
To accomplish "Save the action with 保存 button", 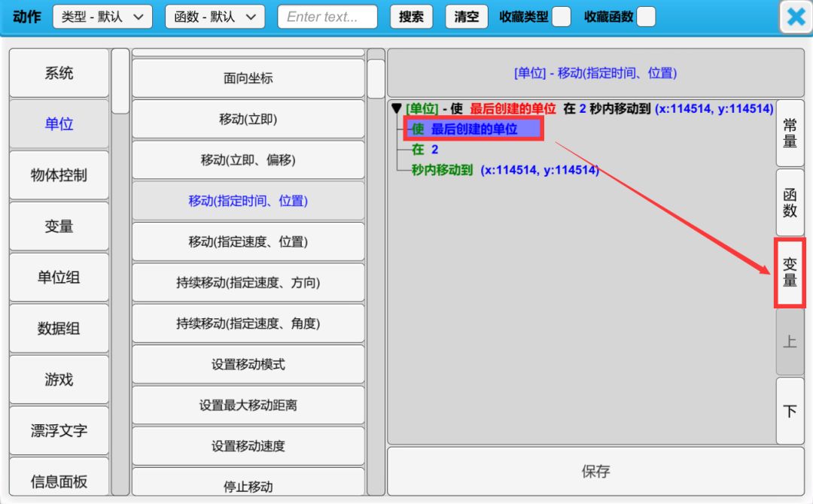I will click(595, 472).
